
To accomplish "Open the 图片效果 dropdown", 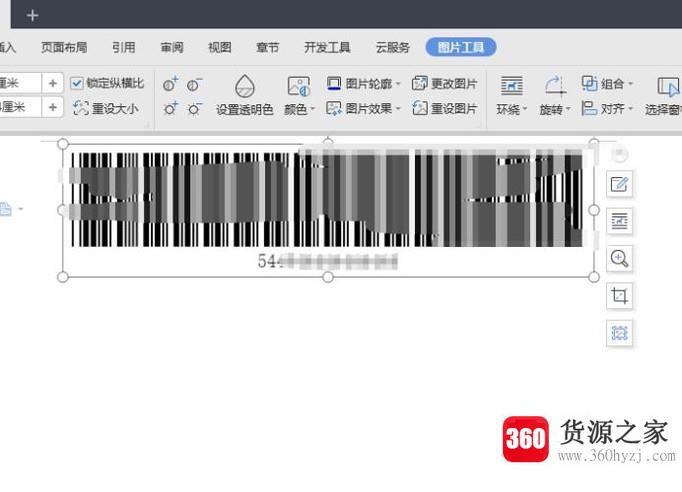I will point(363,108).
